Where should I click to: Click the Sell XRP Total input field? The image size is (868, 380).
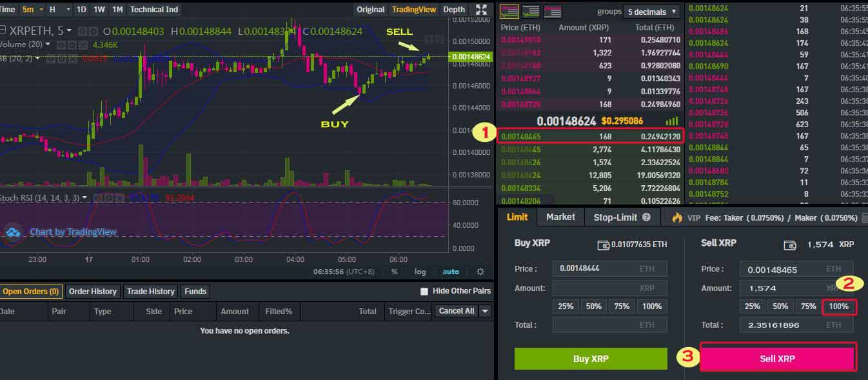coord(796,325)
